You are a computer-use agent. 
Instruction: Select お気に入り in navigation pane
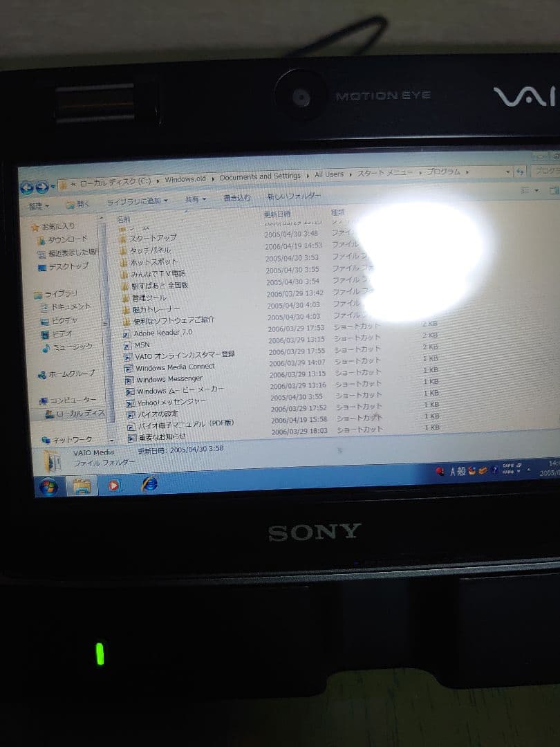[53, 227]
